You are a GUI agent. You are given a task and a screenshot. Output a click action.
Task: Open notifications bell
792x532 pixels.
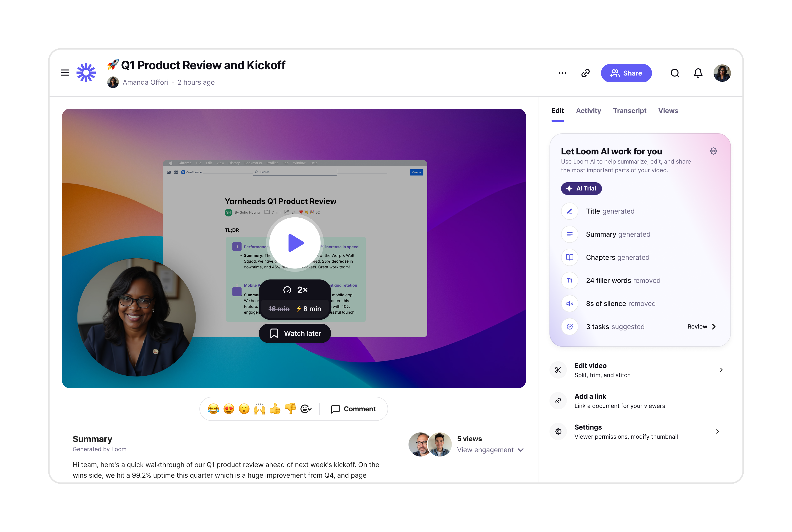[698, 73]
